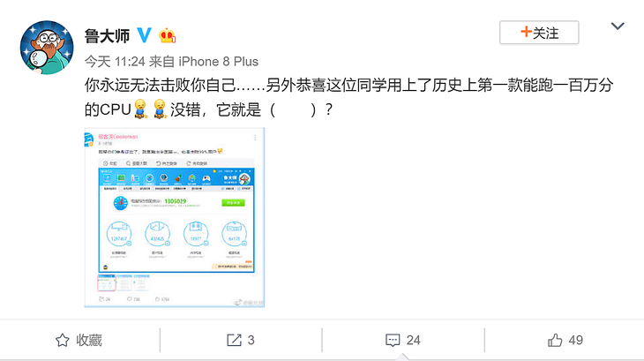Click the gamepad icon in embedded toolbar
This screenshot has height=361, width=644.
(206, 178)
